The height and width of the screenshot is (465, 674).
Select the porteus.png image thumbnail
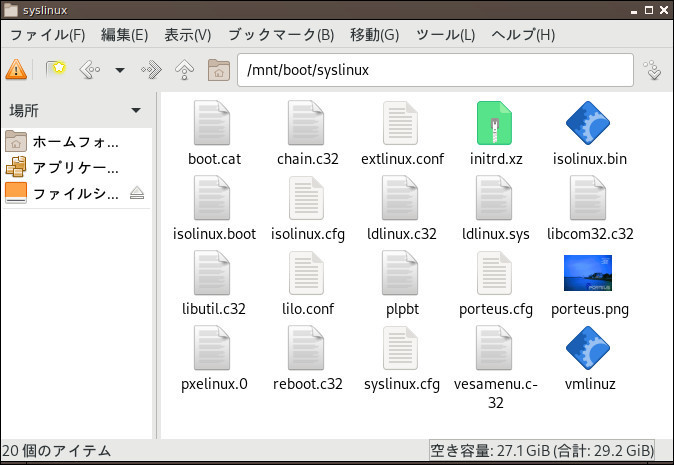[x=588, y=272]
